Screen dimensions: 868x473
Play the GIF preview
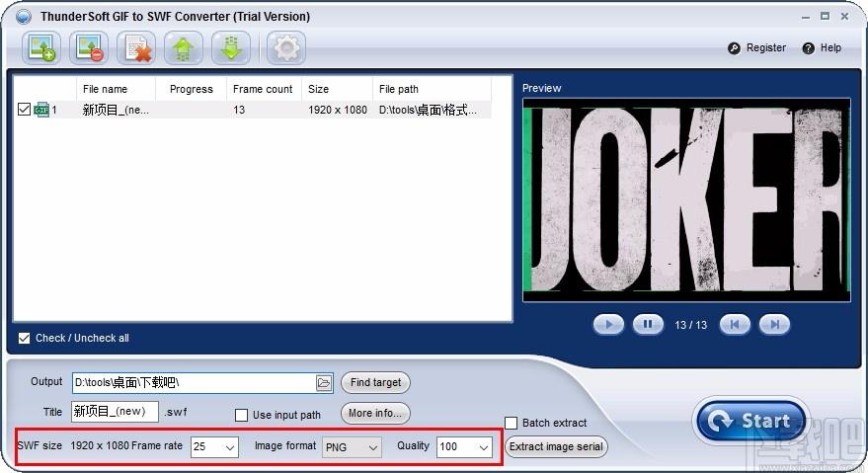click(608, 325)
